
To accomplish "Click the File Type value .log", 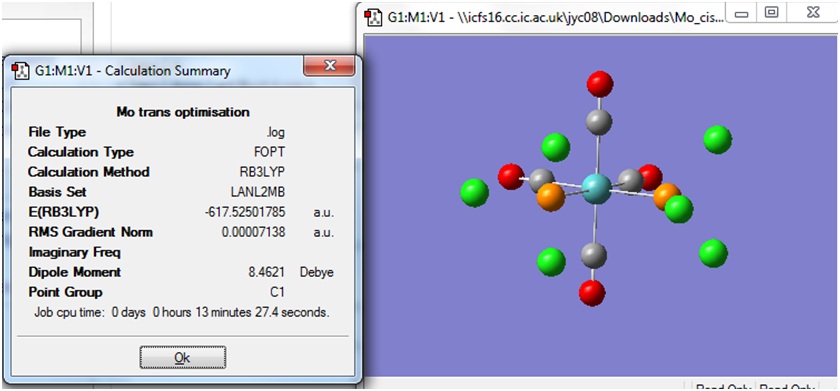I will 276,132.
